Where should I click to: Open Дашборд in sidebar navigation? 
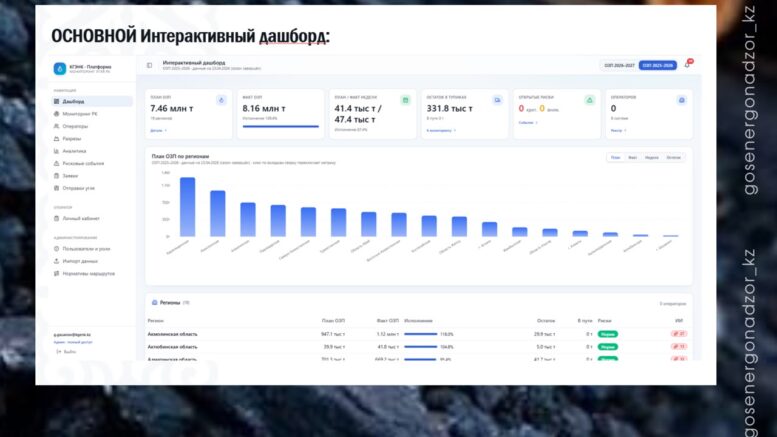(92, 102)
